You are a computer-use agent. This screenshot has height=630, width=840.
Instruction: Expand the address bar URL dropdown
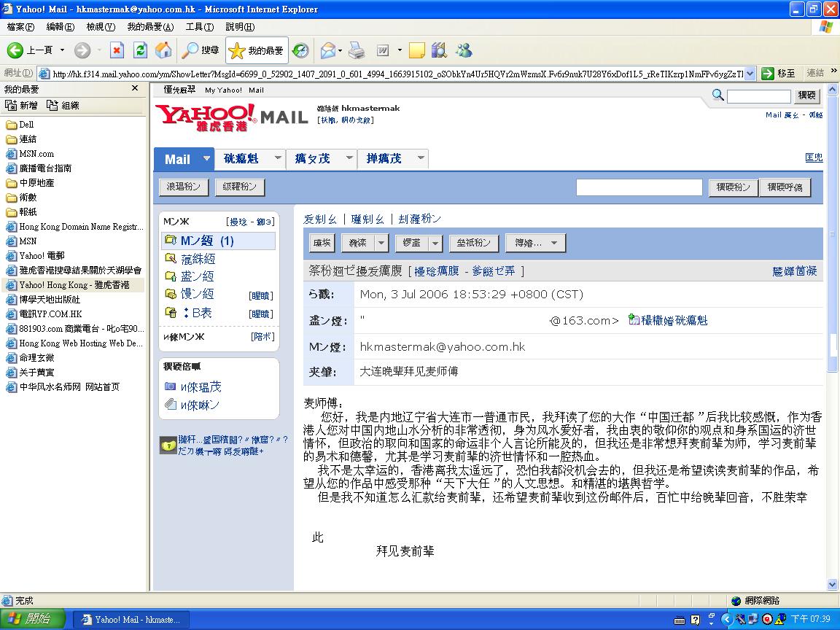750,74
